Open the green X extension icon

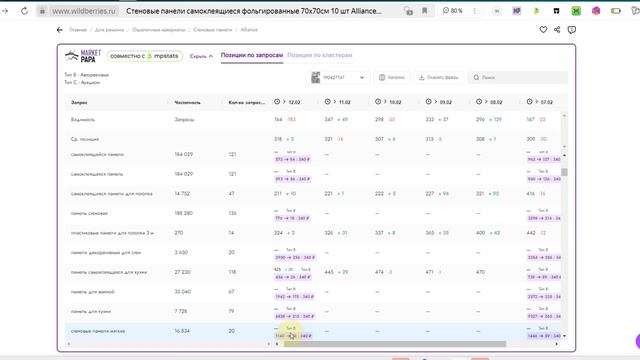point(576,11)
